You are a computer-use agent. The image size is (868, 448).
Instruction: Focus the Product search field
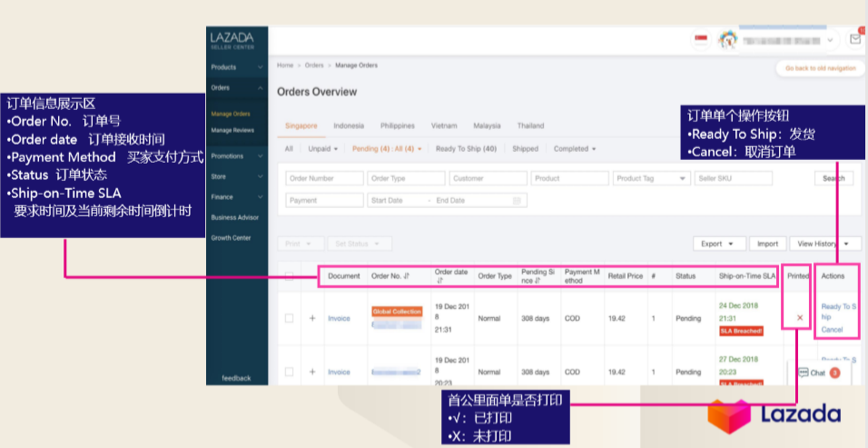click(x=570, y=178)
